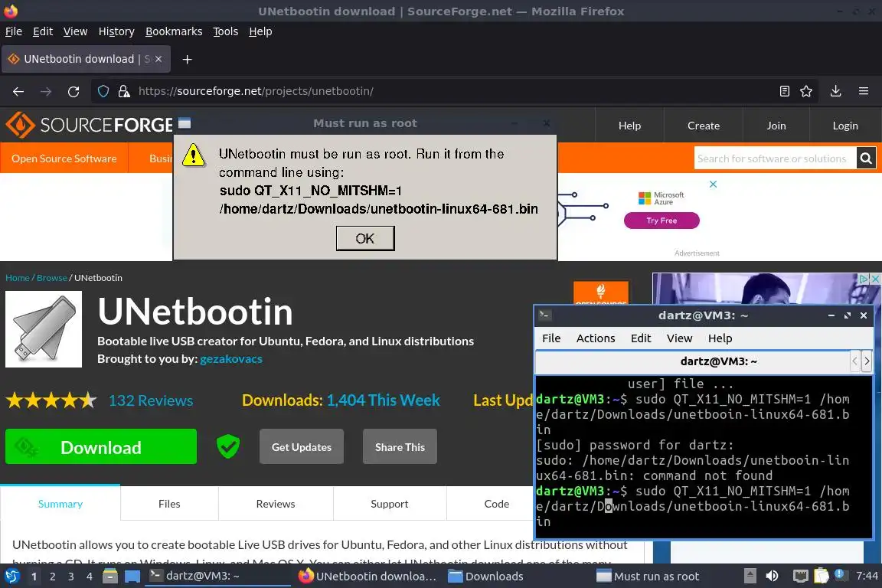Open the Firefox downloads panel icon
This screenshot has width=882, height=588.
click(835, 91)
